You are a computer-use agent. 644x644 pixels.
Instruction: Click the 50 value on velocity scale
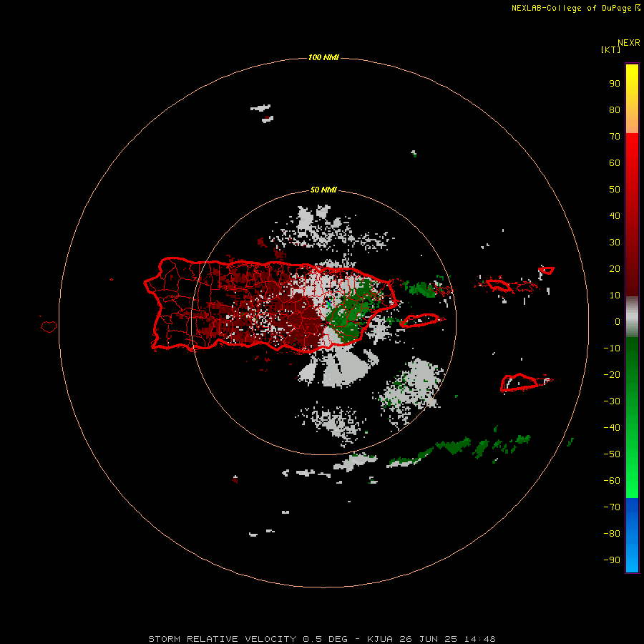point(615,190)
